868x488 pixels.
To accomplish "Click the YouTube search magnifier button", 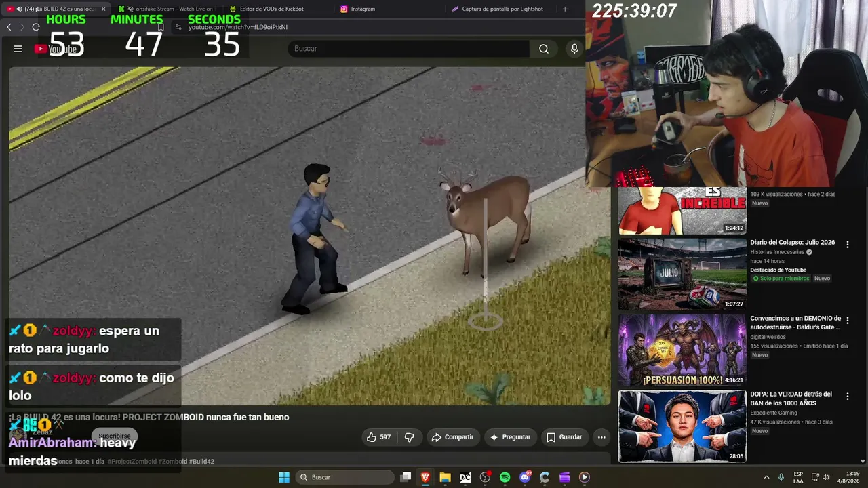I will point(543,49).
